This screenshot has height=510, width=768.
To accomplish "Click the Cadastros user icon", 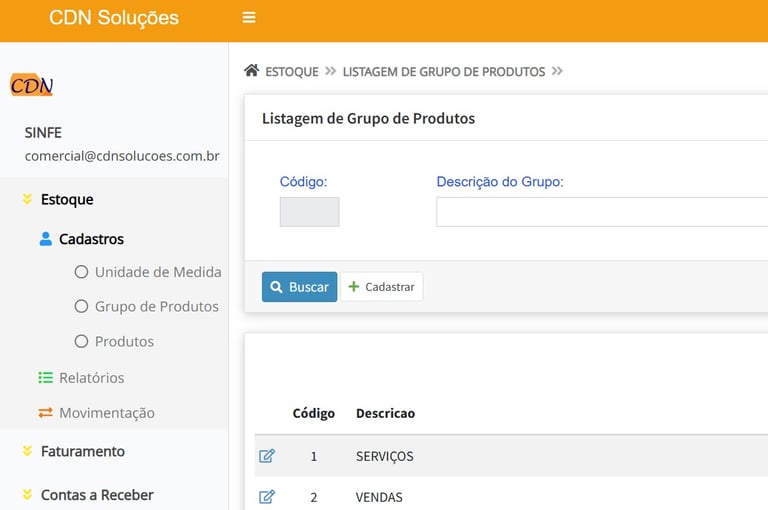I will point(45,239).
